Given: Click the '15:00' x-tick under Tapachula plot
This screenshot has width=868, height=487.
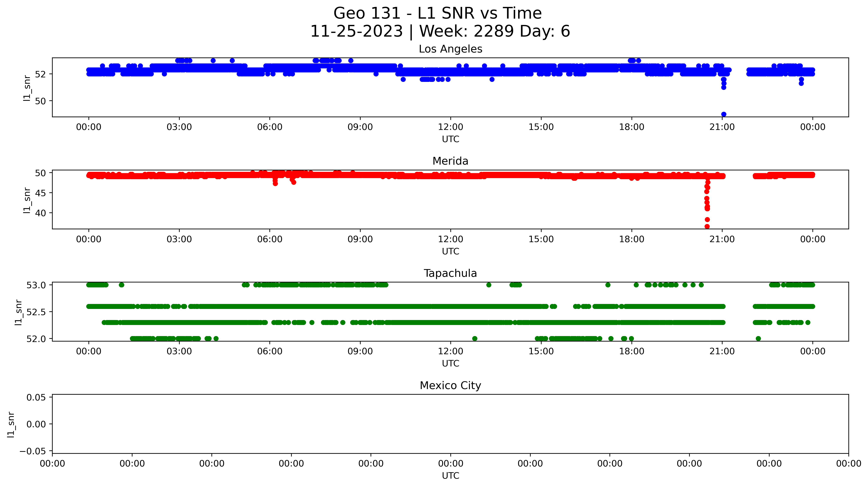Looking at the screenshot, I should click(x=541, y=351).
